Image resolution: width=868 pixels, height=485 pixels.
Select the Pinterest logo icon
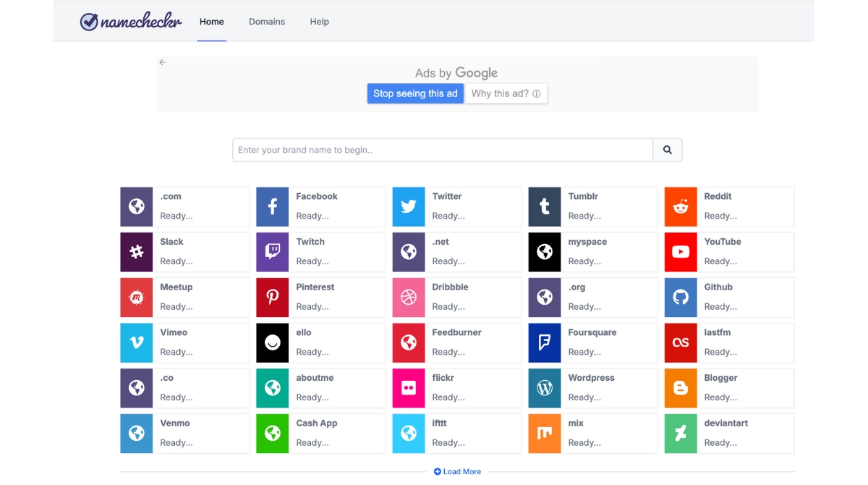273,298
